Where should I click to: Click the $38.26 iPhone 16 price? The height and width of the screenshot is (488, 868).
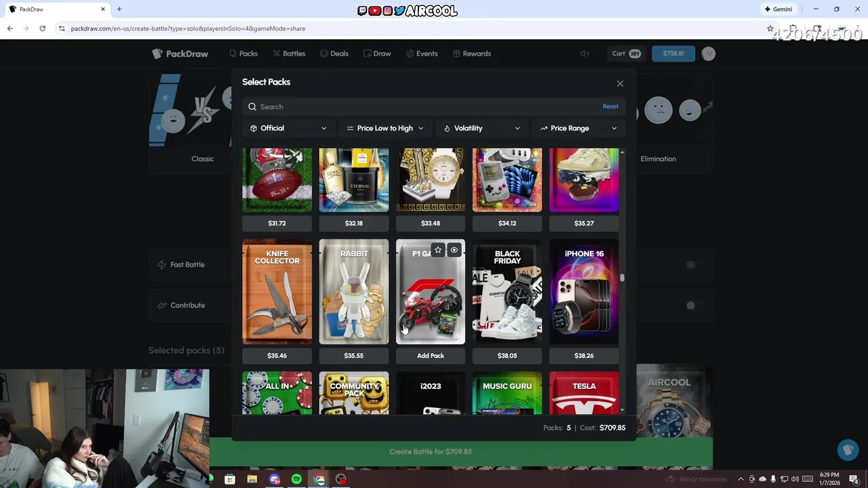click(x=584, y=355)
